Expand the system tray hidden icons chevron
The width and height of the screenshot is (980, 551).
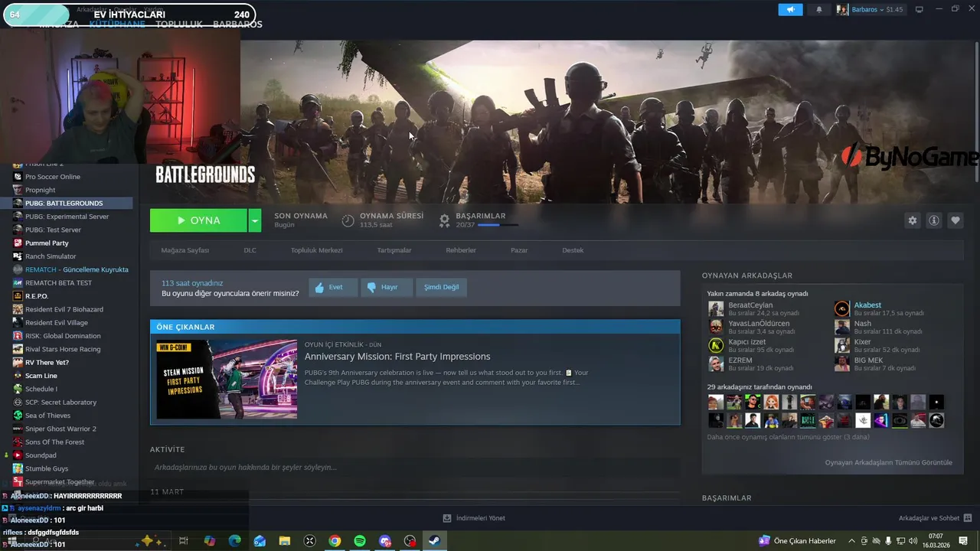coord(852,541)
